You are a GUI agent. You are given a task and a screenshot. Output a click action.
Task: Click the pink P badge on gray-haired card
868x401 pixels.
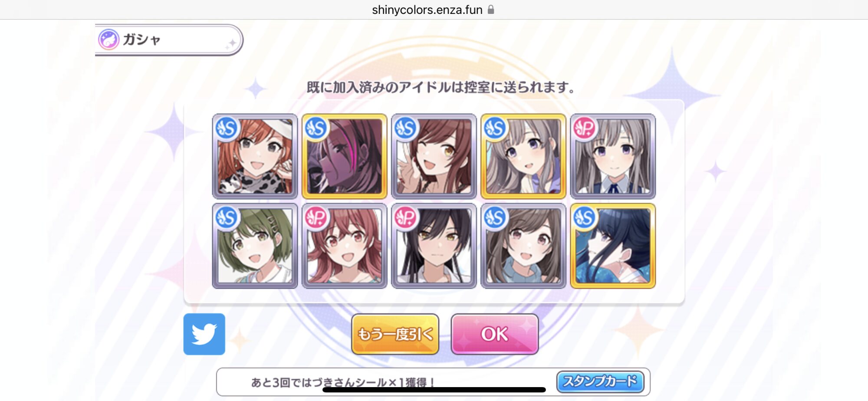pyautogui.click(x=584, y=128)
